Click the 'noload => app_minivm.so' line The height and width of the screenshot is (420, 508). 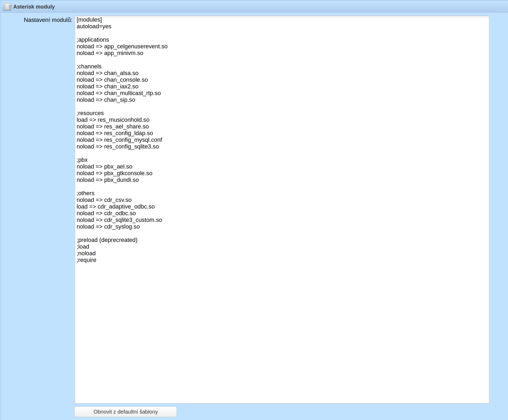110,53
